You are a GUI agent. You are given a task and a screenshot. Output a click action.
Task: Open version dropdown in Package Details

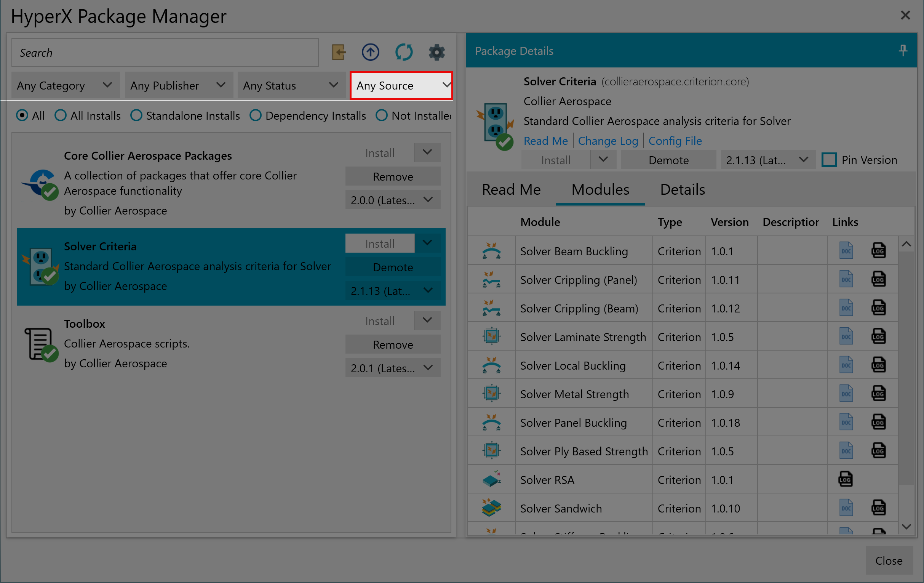(768, 160)
